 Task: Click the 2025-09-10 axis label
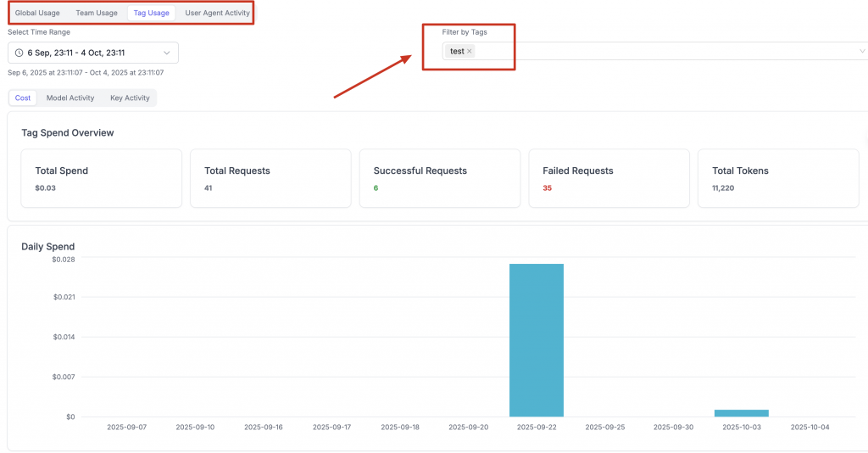(195, 427)
